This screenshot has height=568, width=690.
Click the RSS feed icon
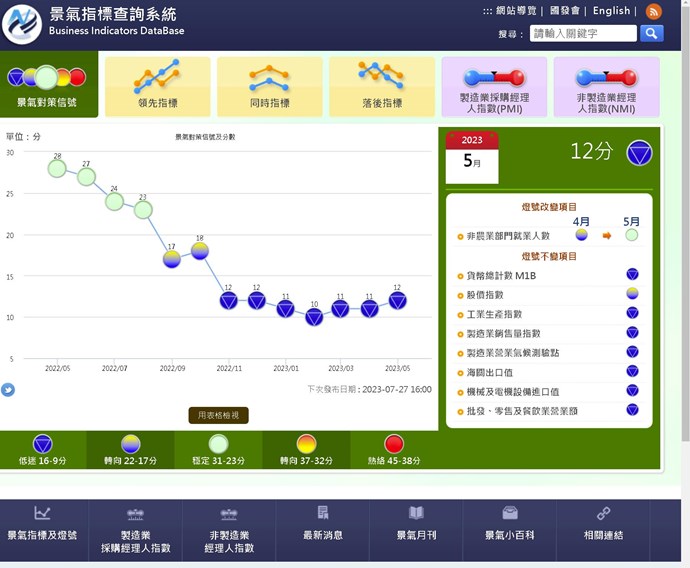click(654, 11)
